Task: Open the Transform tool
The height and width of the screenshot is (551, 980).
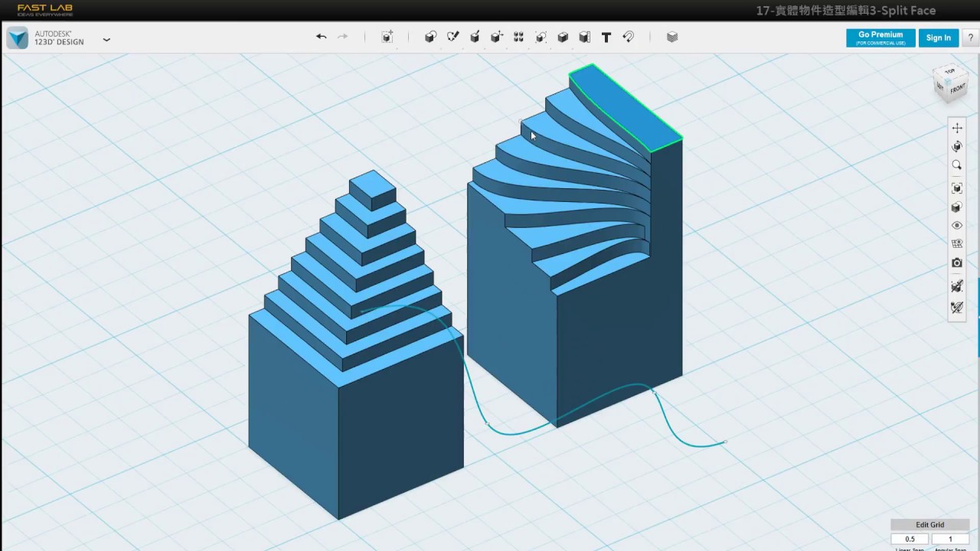Action: pos(387,37)
